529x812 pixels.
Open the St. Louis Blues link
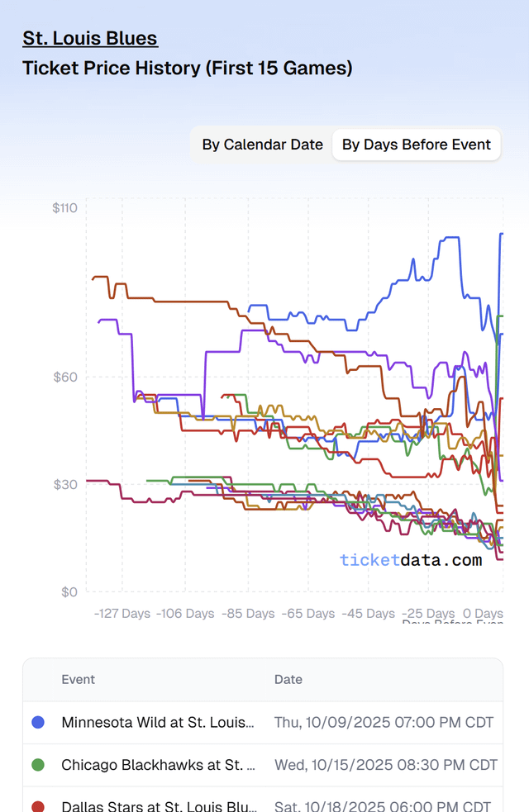[x=90, y=38]
